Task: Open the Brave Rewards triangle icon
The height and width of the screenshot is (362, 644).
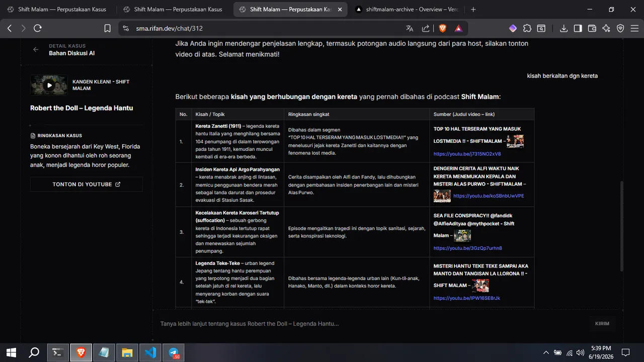Action: (458, 29)
